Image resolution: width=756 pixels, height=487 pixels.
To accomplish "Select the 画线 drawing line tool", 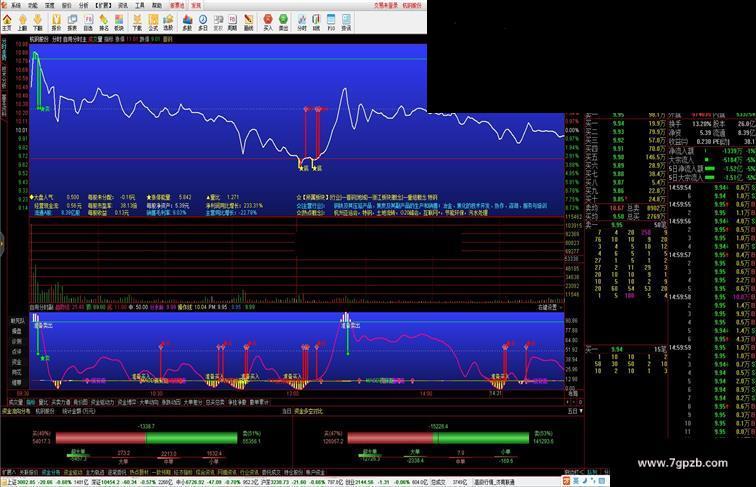I will pyautogui.click(x=248, y=22).
